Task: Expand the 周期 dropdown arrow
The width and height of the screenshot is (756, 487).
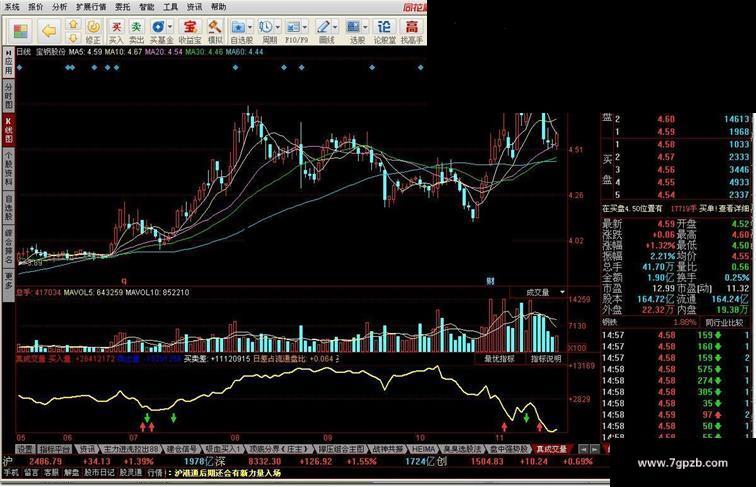Action: pyautogui.click(x=277, y=27)
